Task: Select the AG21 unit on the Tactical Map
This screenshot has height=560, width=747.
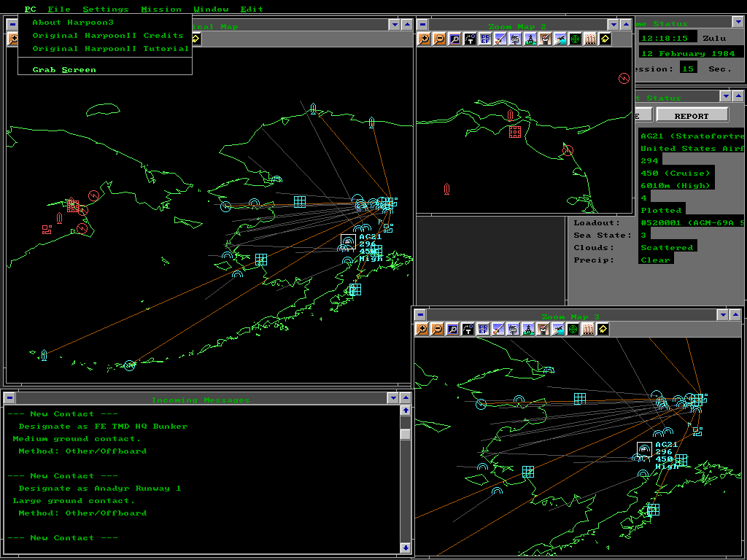Action: click(x=348, y=242)
